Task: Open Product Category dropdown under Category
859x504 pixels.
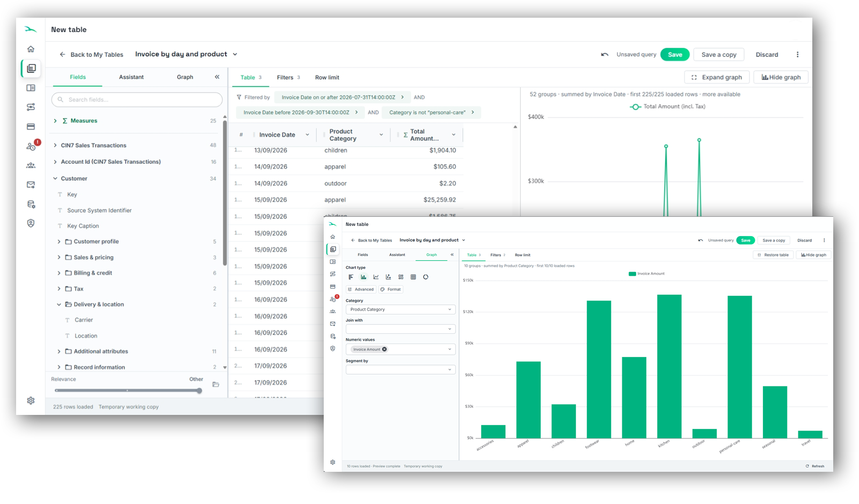Action: point(401,309)
